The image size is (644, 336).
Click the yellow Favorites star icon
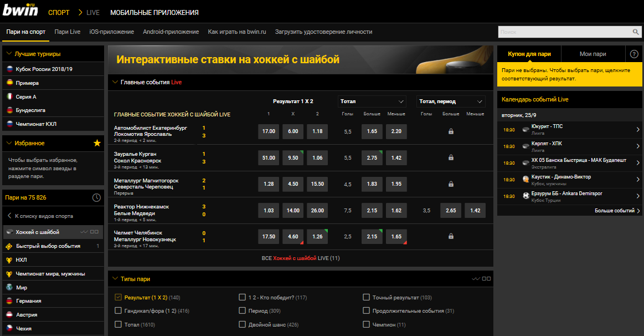pyautogui.click(x=97, y=143)
